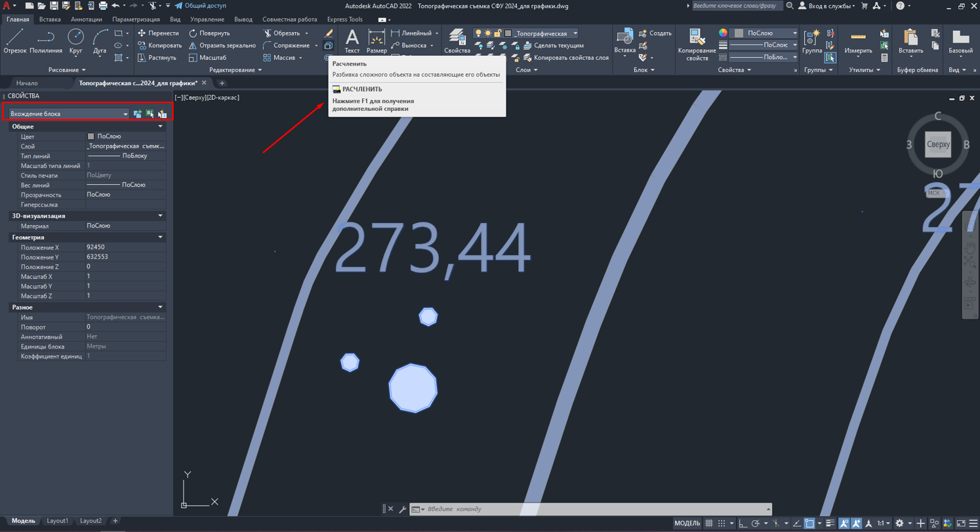
Task: Click the command line input field
Action: click(590, 509)
